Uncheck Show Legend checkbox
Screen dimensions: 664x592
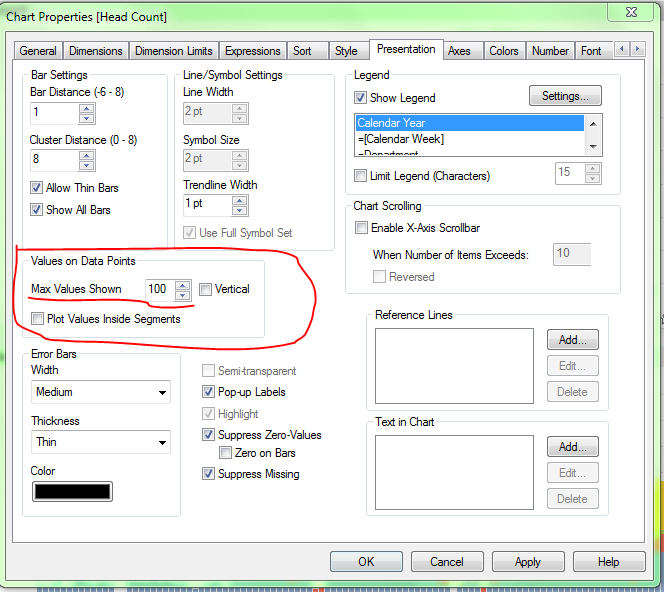pos(360,98)
